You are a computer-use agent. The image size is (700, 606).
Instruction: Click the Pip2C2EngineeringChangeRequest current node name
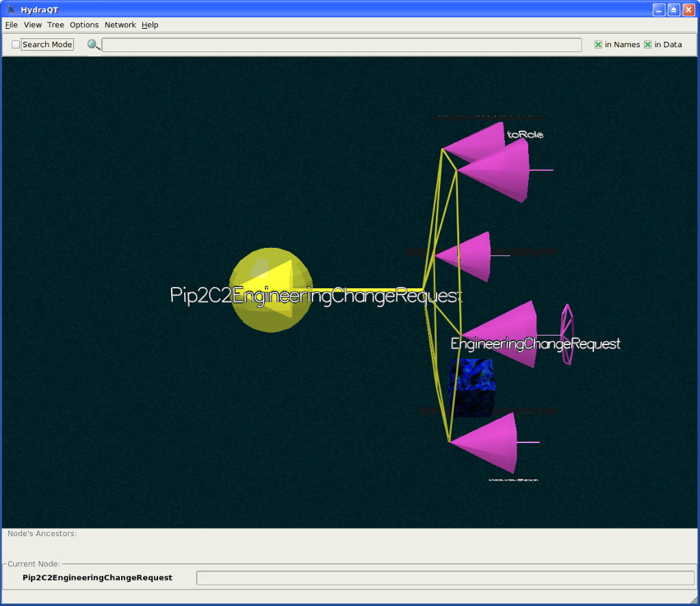click(97, 577)
